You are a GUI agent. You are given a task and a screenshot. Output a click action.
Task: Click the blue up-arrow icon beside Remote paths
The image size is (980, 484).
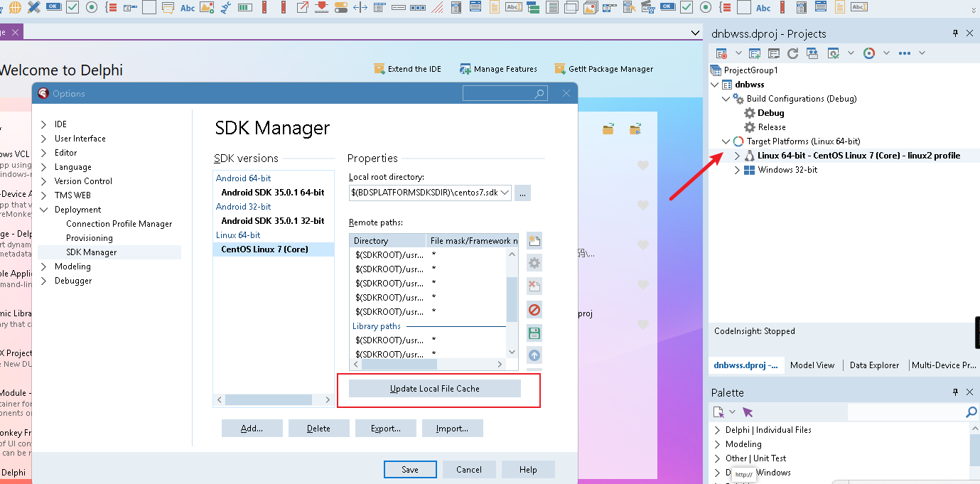(x=534, y=355)
